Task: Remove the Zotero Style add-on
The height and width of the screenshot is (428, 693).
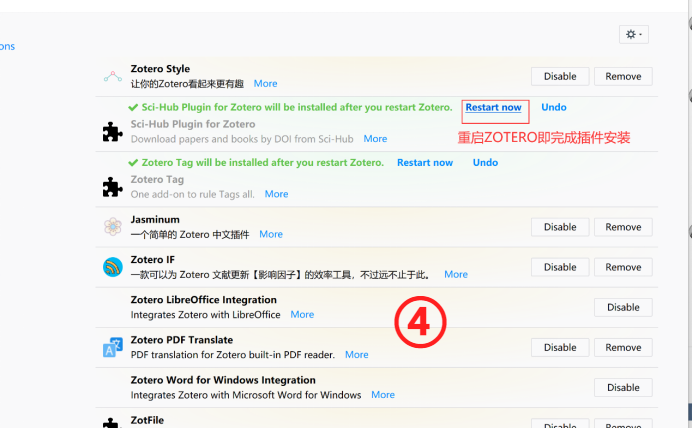Action: [623, 76]
